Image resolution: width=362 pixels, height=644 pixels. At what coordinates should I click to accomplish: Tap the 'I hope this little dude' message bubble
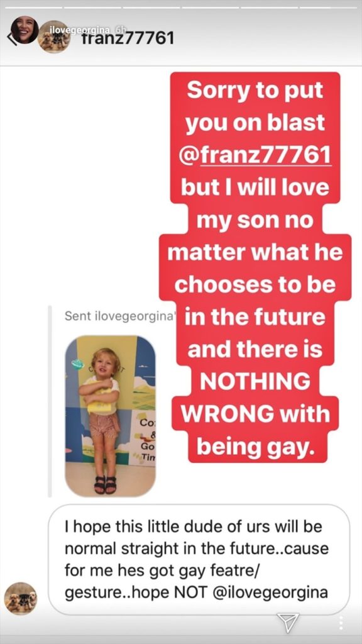click(x=199, y=559)
